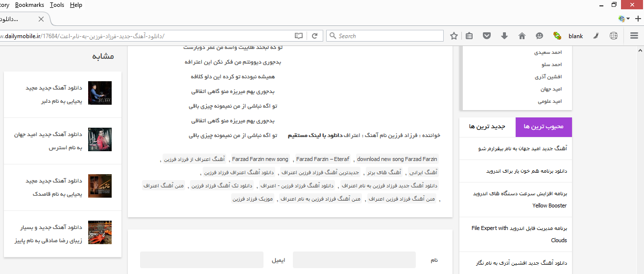
Task: Click the blank toolbar button
Action: pyautogui.click(x=575, y=36)
